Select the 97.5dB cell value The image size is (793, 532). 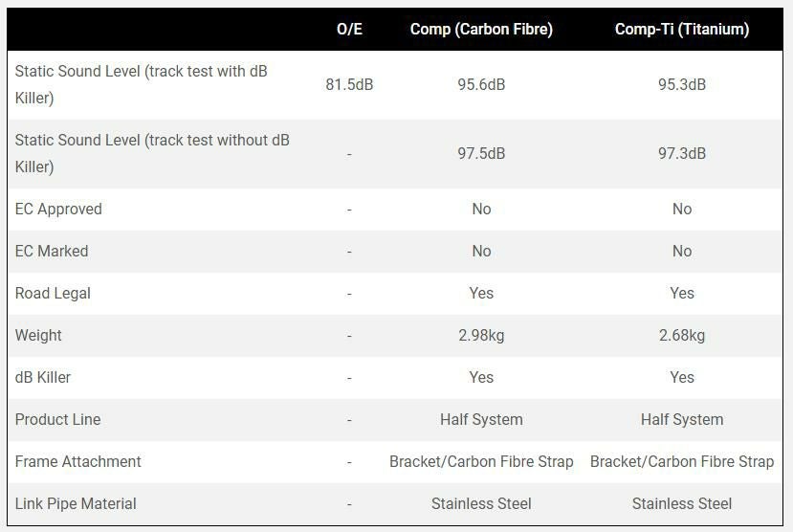[481, 153]
